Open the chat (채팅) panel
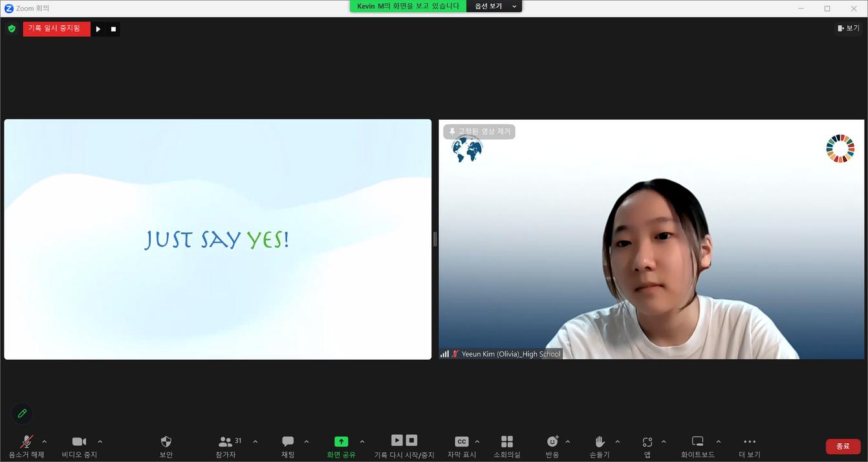Image resolution: width=868 pixels, height=462 pixels. (x=288, y=446)
